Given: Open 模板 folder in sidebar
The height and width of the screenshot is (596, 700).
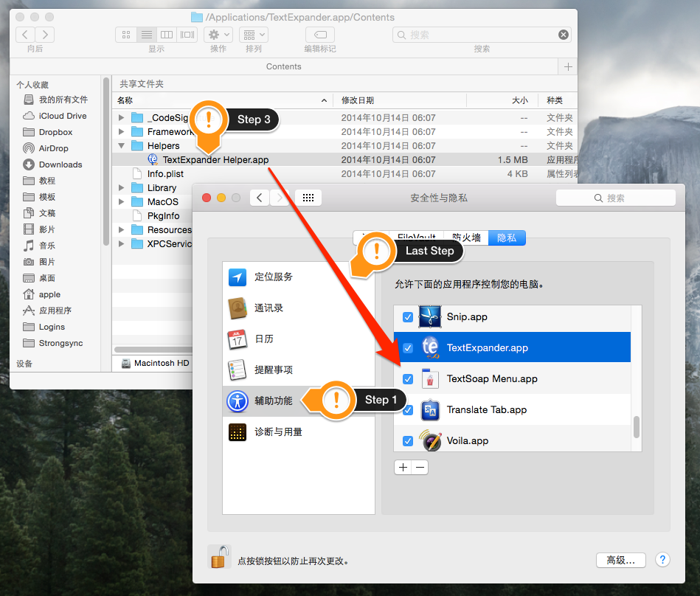Looking at the screenshot, I should click(47, 197).
